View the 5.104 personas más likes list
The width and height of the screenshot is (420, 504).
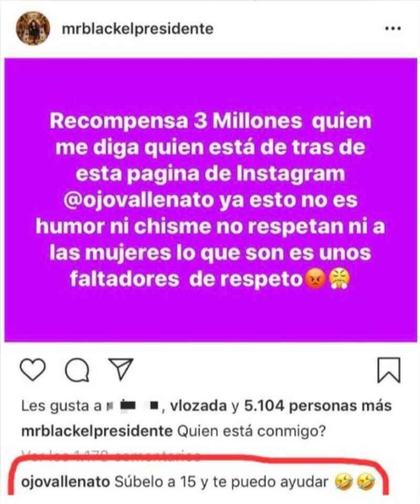tap(318, 406)
